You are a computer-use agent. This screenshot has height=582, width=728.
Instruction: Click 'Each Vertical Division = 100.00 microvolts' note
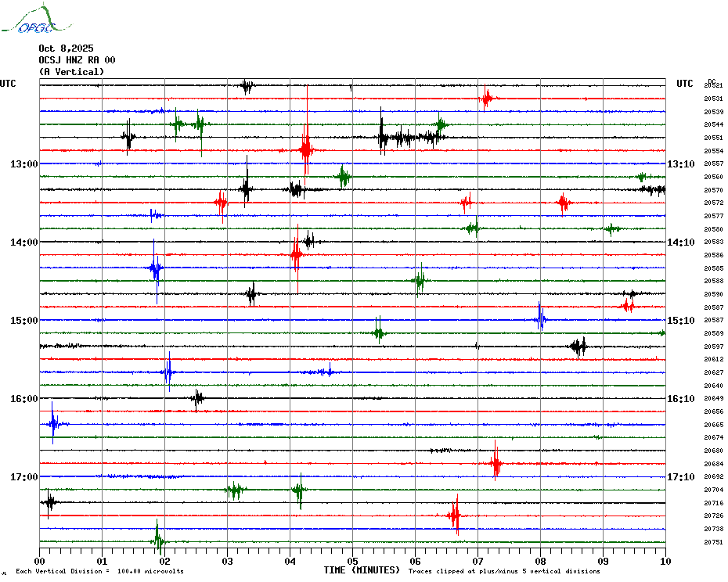(x=100, y=571)
